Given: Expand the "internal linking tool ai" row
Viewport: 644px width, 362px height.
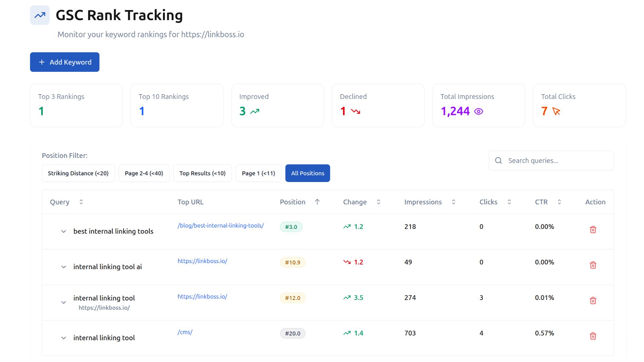Looking at the screenshot, I should click(x=63, y=267).
